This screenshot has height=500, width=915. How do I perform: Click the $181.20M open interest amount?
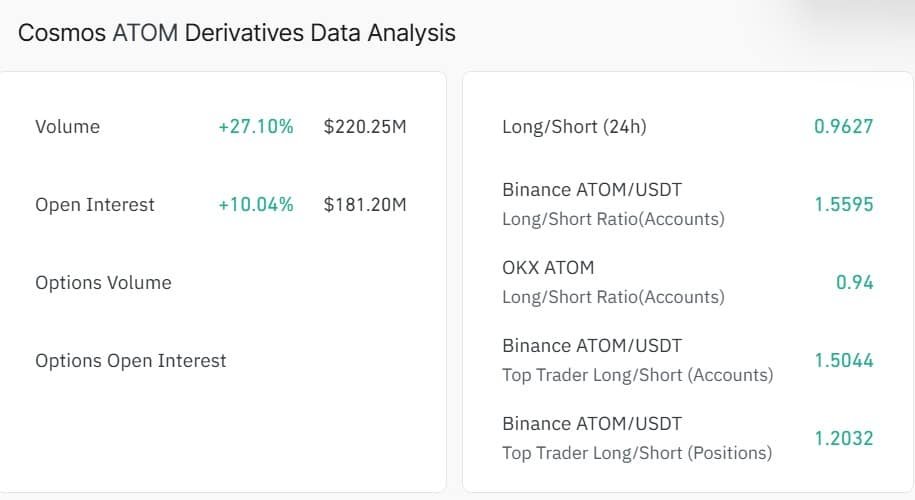pos(365,205)
